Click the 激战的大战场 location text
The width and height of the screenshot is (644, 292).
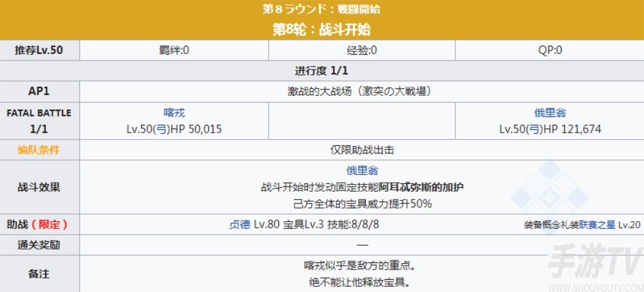359,91
